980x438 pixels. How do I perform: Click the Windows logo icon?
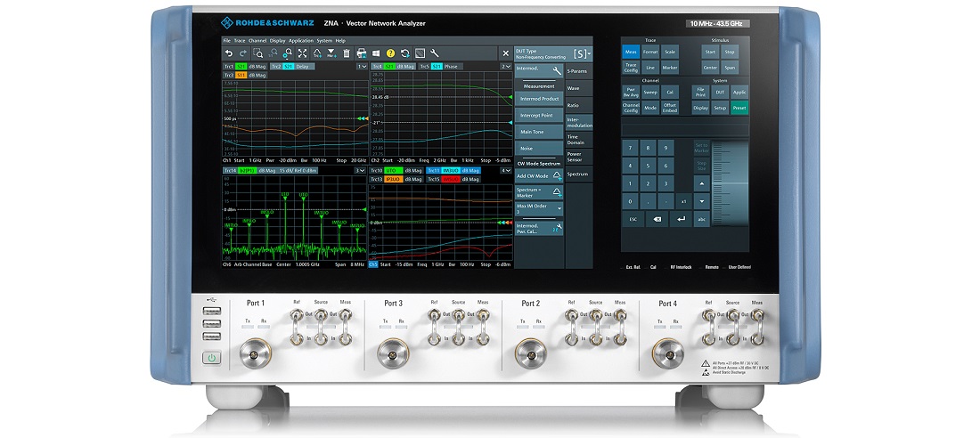point(376,53)
